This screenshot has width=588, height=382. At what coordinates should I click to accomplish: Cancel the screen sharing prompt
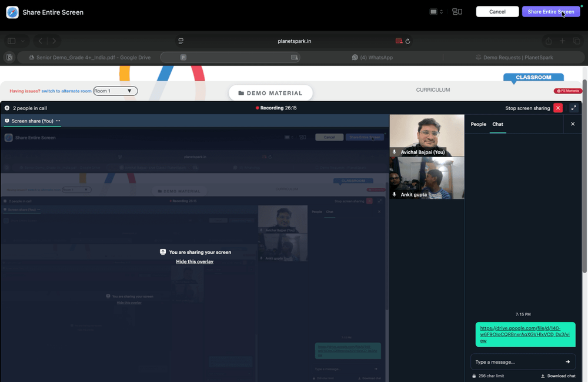[497, 12]
